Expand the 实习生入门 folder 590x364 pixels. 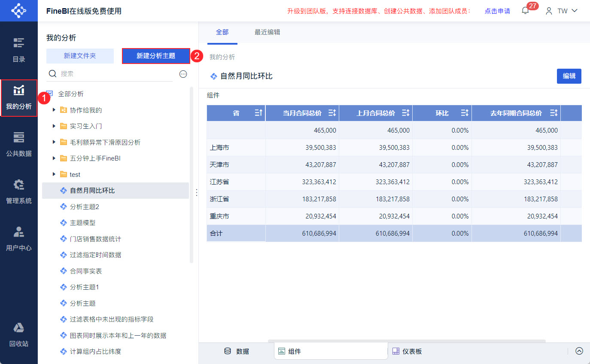[54, 126]
